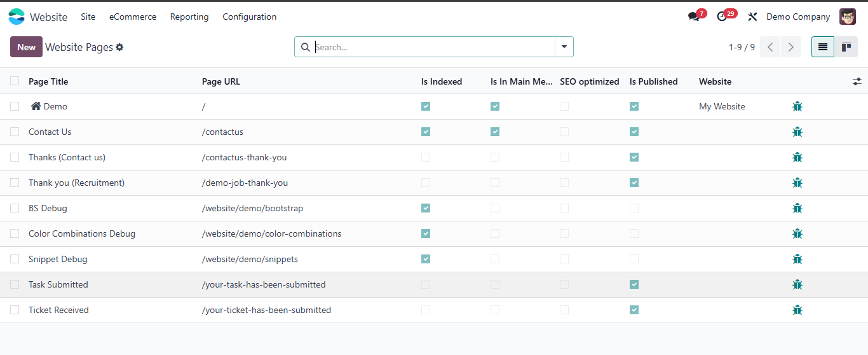The image size is (868, 355).
Task: Open the Contact Us page record
Action: tap(50, 132)
